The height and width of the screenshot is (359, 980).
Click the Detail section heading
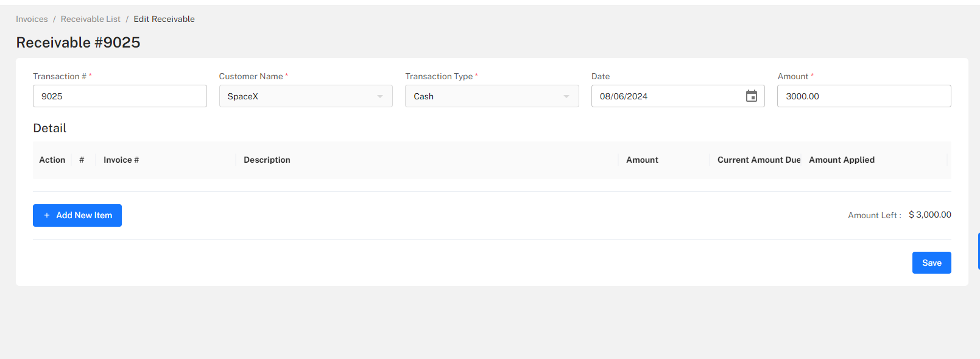pos(50,128)
